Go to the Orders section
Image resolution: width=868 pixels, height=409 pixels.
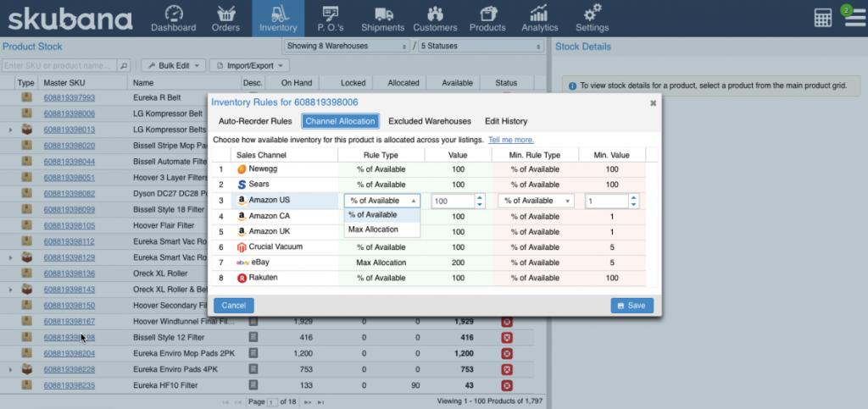(x=225, y=19)
